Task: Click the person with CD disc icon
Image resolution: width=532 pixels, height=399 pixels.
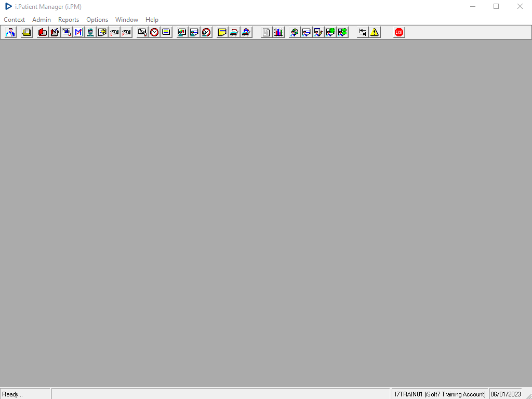Action: pyautogui.click(x=295, y=32)
